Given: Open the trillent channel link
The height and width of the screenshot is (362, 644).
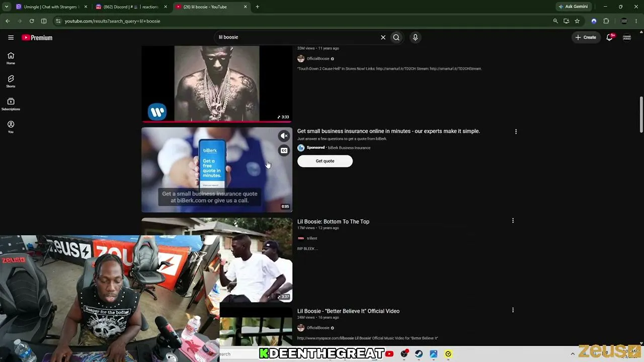Looking at the screenshot, I should [x=312, y=238].
